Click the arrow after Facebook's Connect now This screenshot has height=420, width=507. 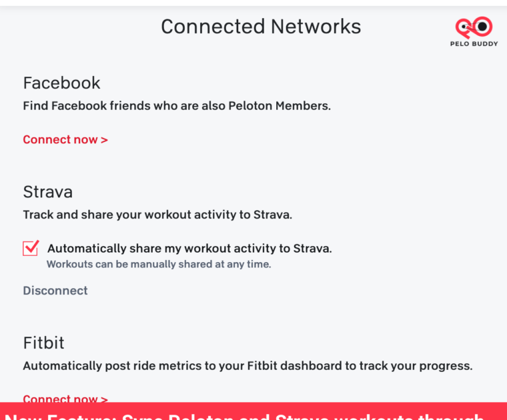tap(104, 140)
